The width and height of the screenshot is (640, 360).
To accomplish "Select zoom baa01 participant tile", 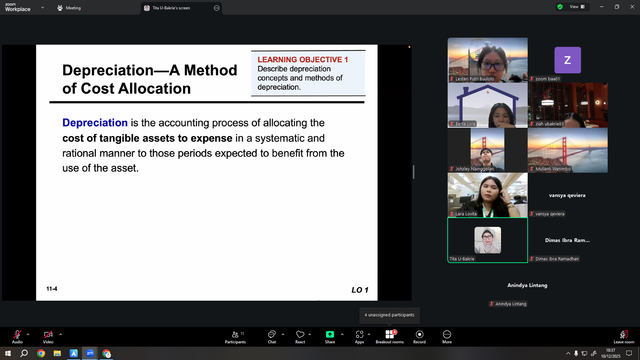I will 567,60.
